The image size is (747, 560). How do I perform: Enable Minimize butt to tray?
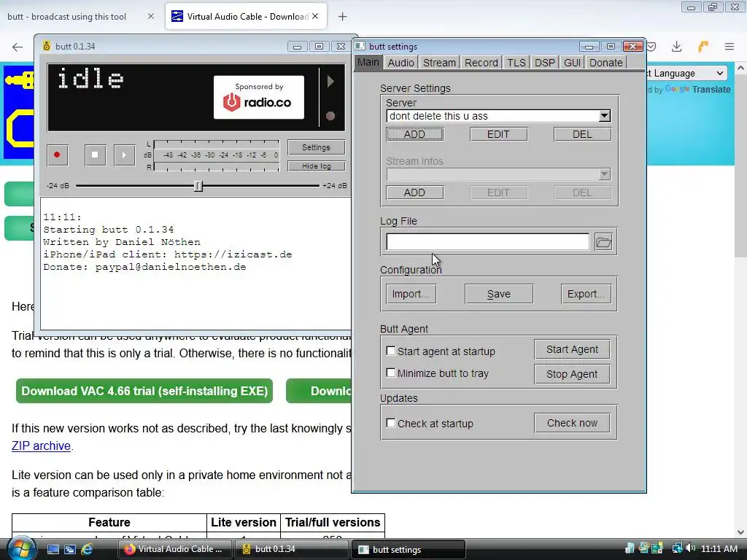point(391,373)
